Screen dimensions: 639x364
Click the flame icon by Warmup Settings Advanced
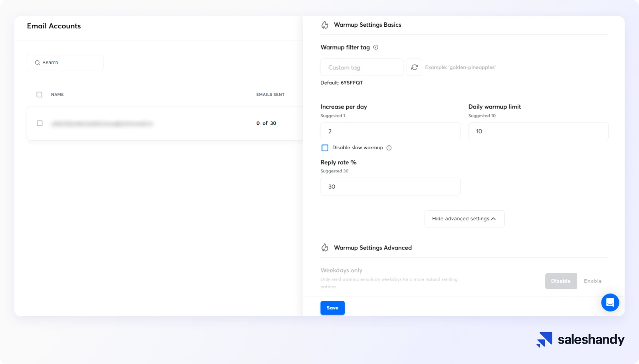click(325, 247)
